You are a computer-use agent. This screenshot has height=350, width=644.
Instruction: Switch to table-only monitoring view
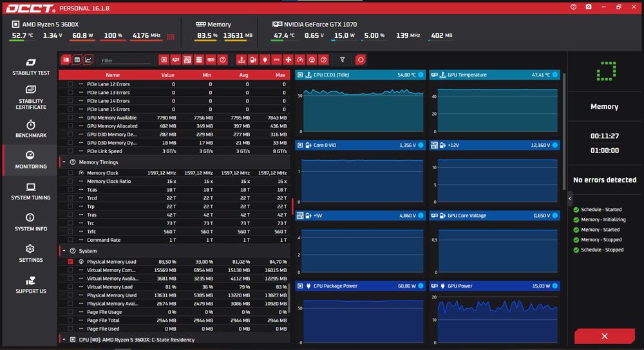77,60
